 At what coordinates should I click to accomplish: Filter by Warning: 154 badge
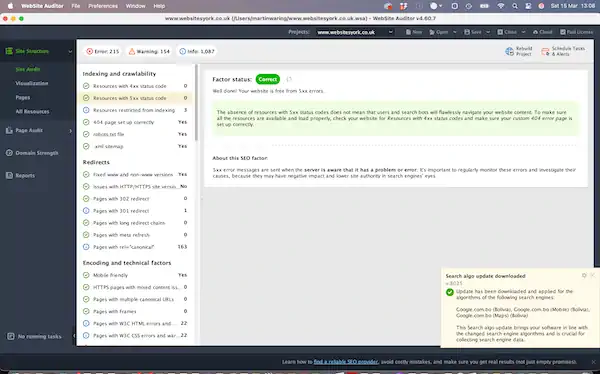[149, 51]
